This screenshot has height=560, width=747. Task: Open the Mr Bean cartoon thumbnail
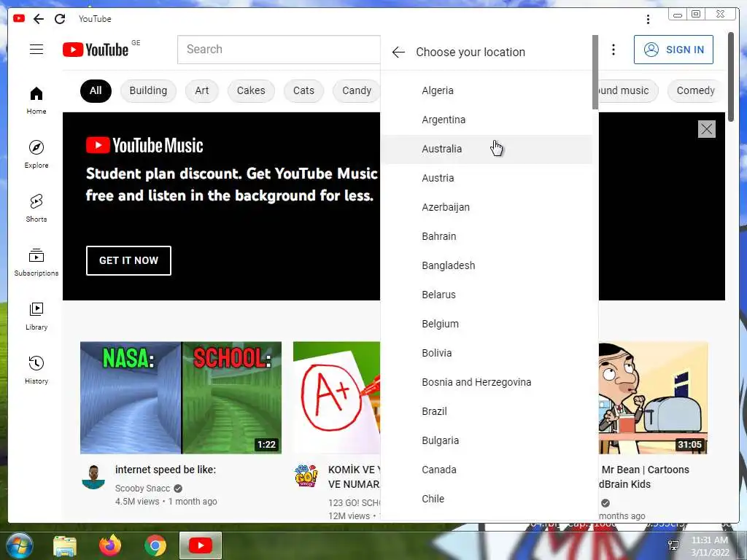pos(653,397)
